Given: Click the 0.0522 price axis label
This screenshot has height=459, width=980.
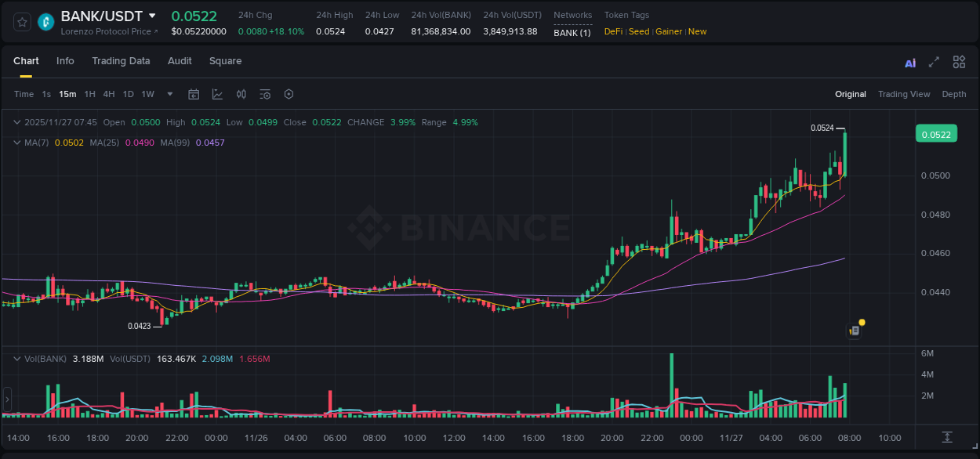Looking at the screenshot, I should (936, 134).
